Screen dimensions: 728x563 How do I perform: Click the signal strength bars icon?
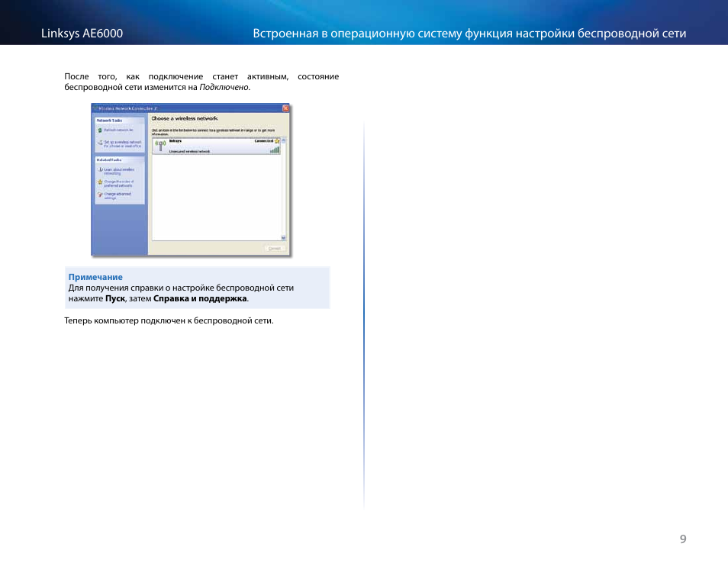[x=275, y=150]
